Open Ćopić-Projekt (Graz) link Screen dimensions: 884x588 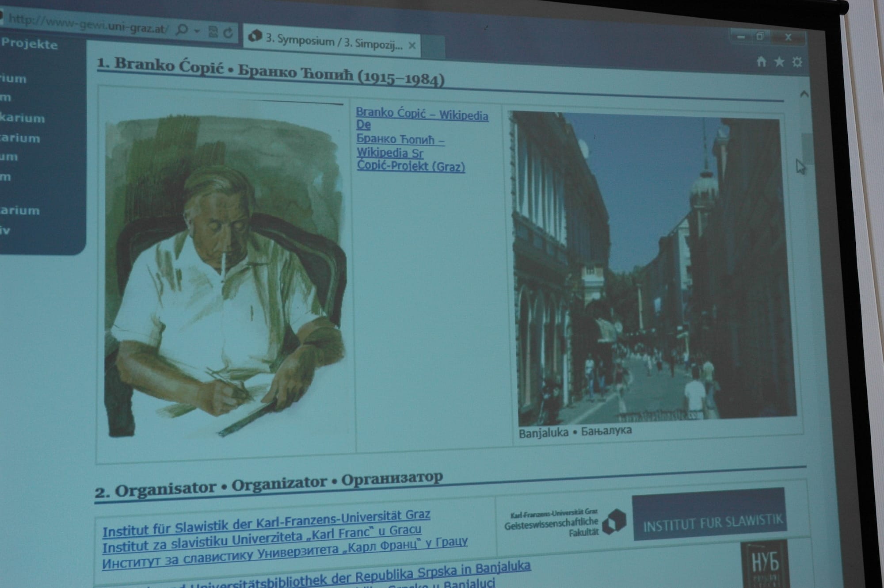[411, 166]
